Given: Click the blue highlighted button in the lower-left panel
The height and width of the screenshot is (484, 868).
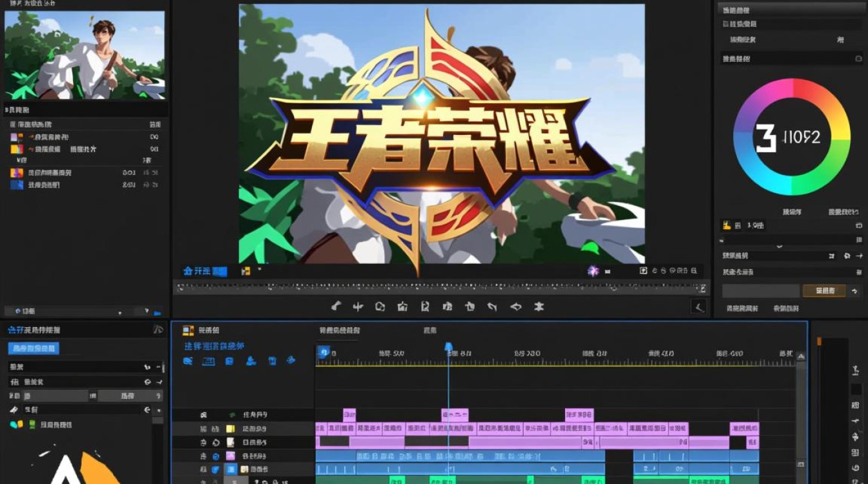Looking at the screenshot, I should click(34, 348).
